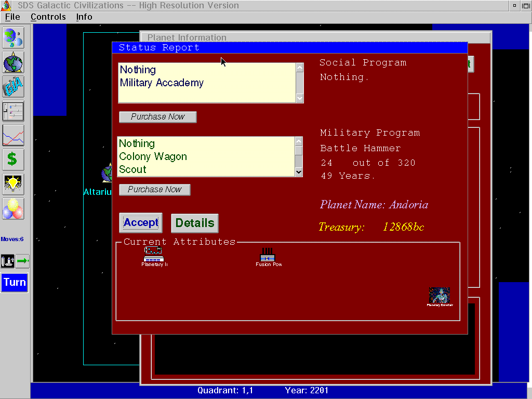Click the Earth globe sidebar icon

click(x=13, y=62)
